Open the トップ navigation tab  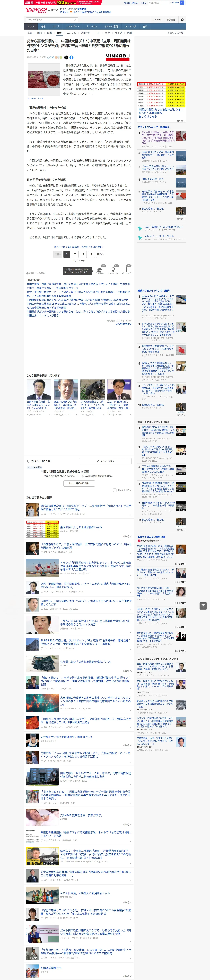(31, 27)
